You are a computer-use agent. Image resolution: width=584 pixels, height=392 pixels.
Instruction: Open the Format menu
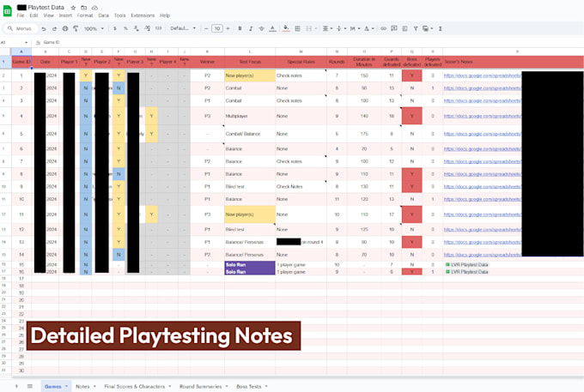click(85, 15)
